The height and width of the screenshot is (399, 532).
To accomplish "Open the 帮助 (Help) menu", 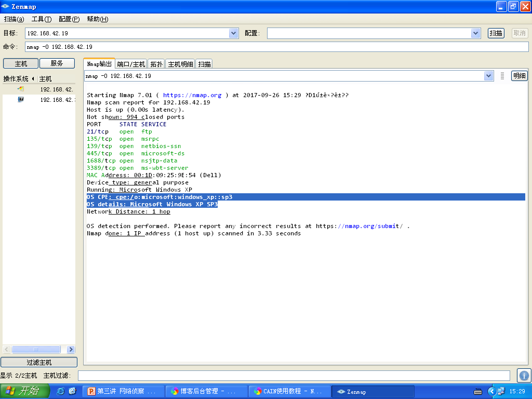I will [x=97, y=19].
